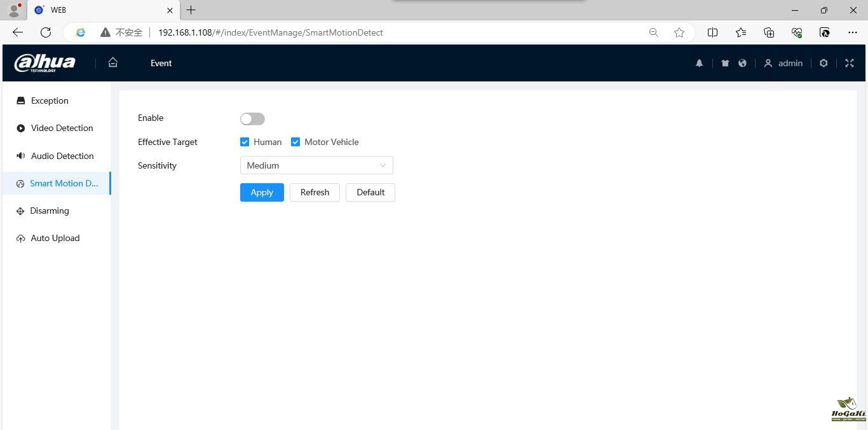
Task: Open browser Settings and more menu
Action: click(x=852, y=32)
